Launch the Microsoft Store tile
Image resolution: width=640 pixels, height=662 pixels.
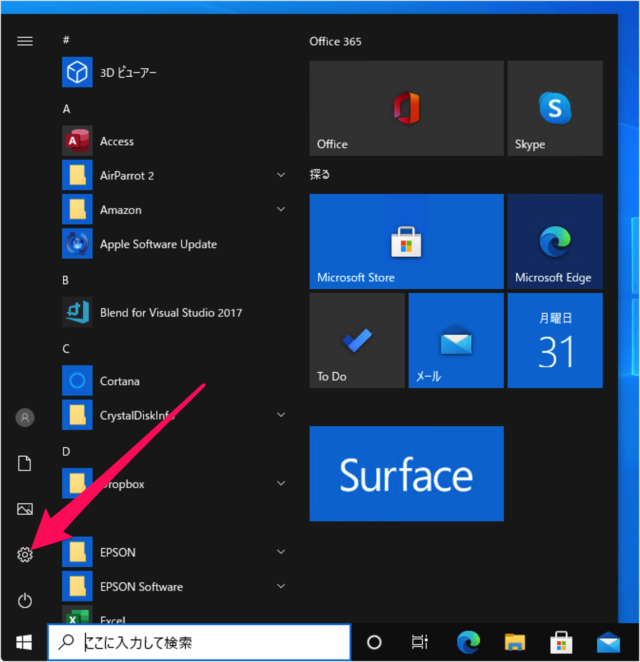[x=406, y=241]
